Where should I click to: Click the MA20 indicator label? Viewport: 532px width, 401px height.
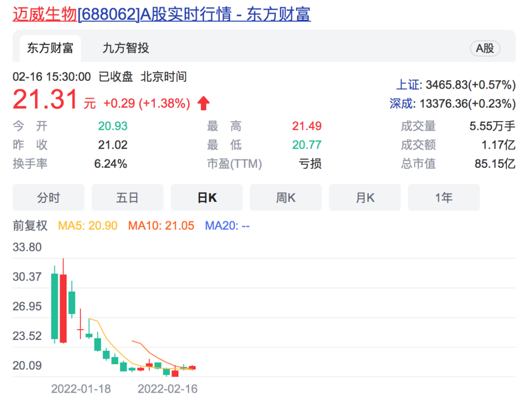coord(227,226)
